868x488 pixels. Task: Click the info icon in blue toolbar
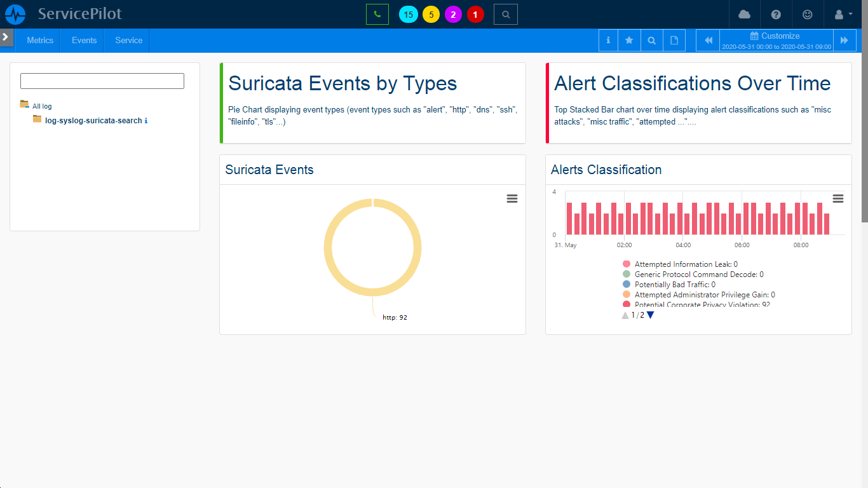(x=608, y=40)
